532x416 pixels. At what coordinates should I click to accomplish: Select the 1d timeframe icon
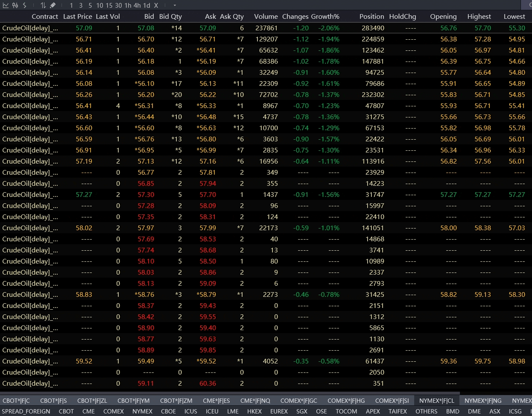click(146, 6)
